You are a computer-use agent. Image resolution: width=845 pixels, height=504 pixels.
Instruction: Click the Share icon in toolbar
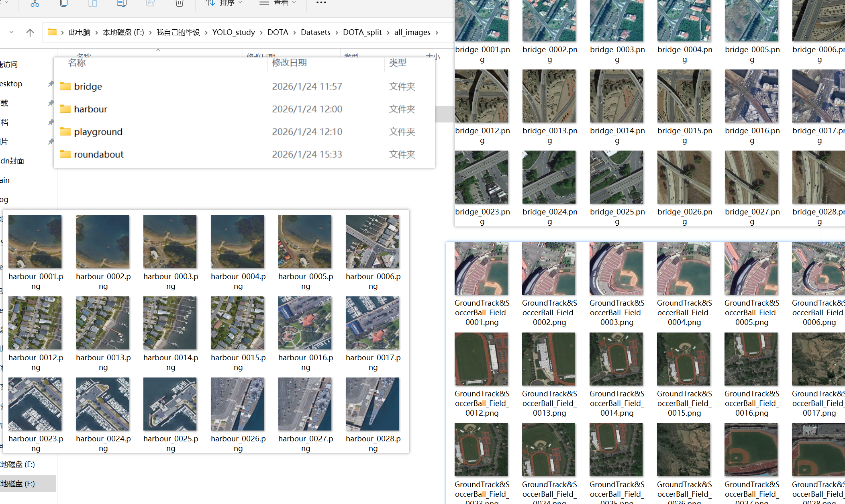[151, 4]
